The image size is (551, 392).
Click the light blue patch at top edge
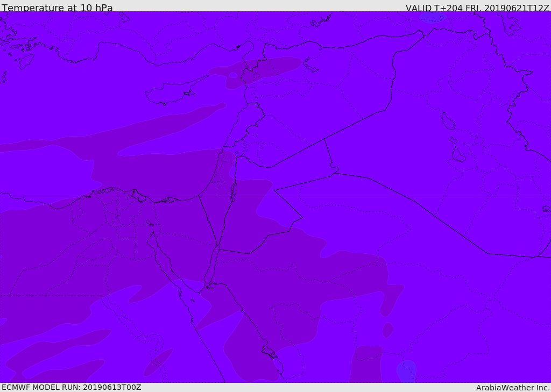[433, 17]
